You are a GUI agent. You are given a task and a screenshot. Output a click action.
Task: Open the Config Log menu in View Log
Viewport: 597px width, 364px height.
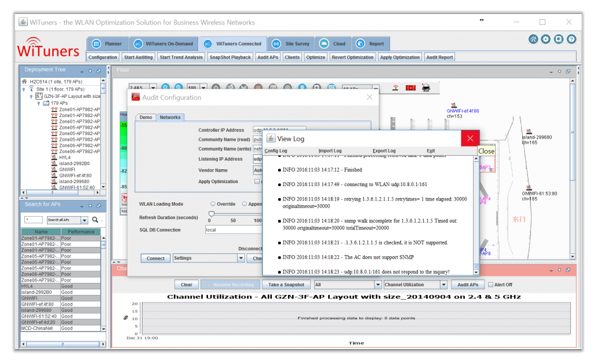[276, 151]
